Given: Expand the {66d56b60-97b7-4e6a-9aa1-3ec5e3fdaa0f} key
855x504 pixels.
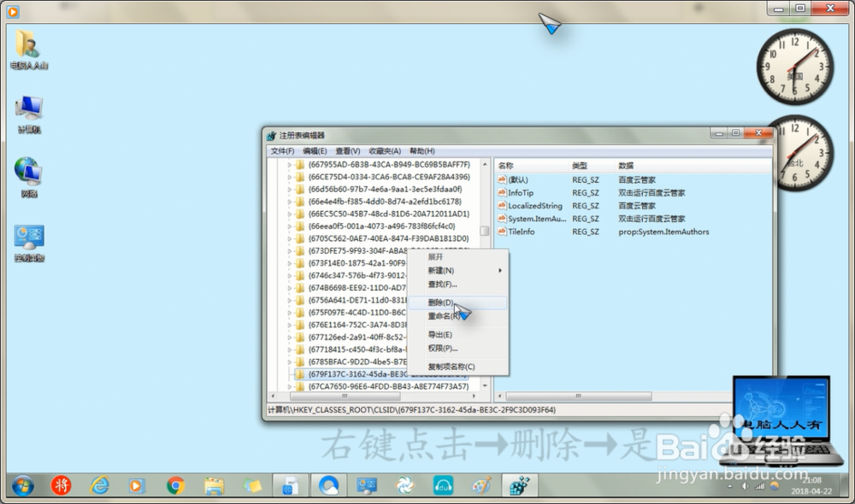Looking at the screenshot, I should coord(290,189).
